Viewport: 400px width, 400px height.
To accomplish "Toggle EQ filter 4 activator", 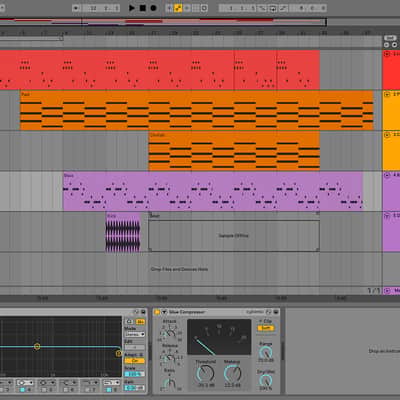I will (x=22, y=389).
